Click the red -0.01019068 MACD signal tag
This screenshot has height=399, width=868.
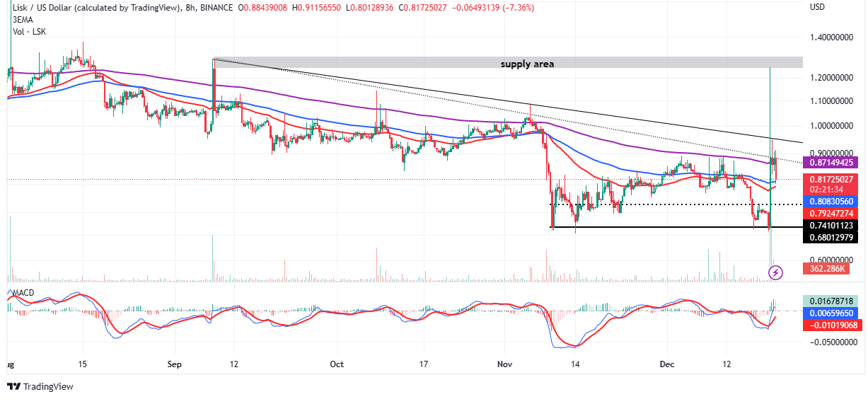click(x=832, y=325)
